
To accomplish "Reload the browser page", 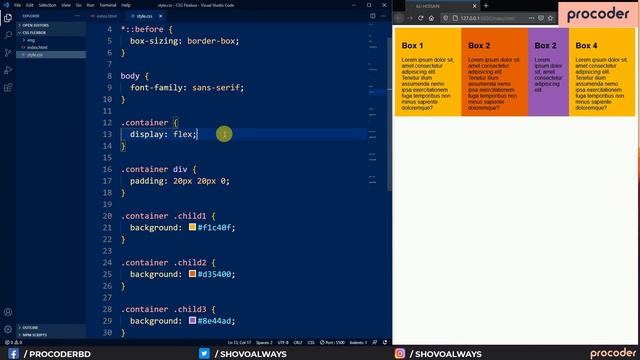I will tap(420, 18).
